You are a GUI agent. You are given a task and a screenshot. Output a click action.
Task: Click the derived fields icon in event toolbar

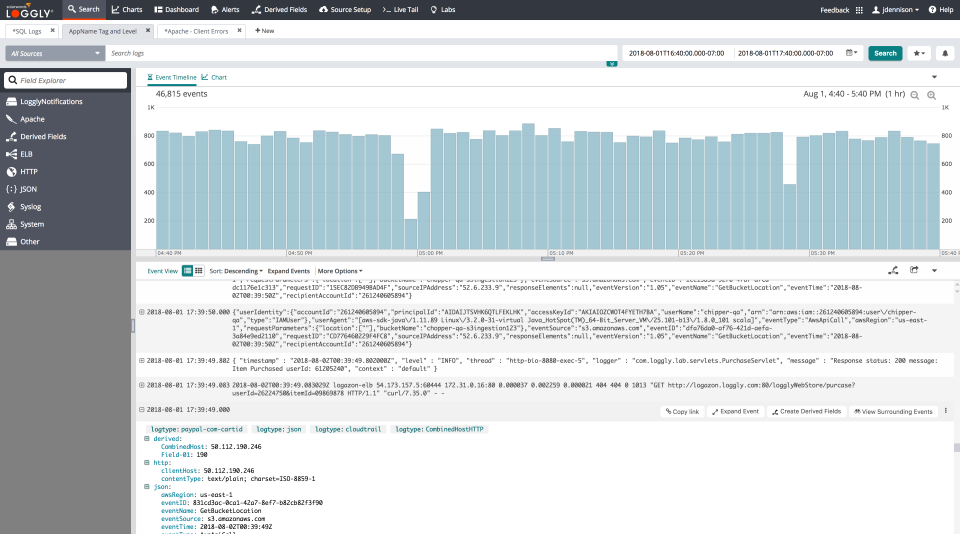[x=893, y=271]
